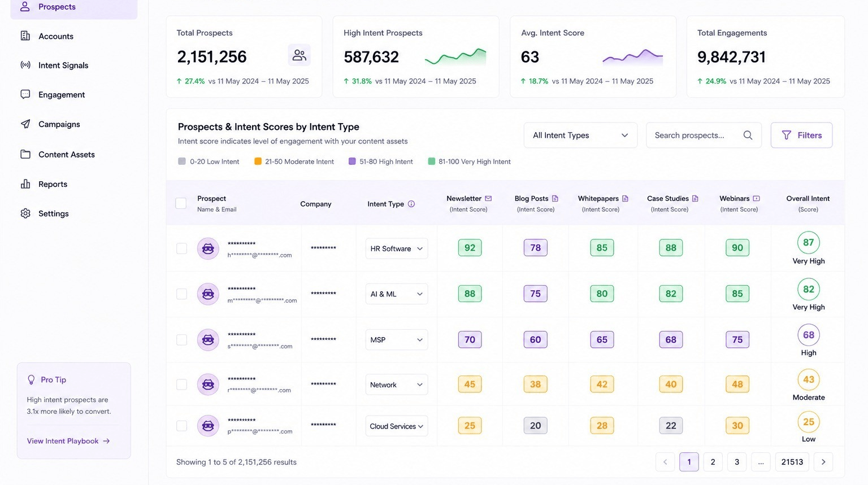
Task: Click avatar of the Cloud Services prospect
Action: [208, 426]
